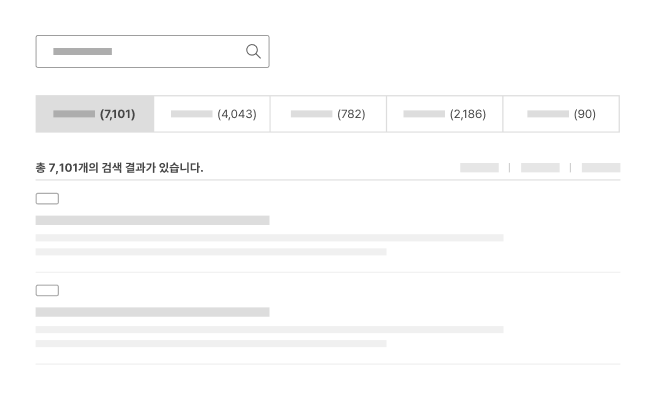The width and height of the screenshot is (656, 403).
Task: Click first result's top description line
Action: 269,238
